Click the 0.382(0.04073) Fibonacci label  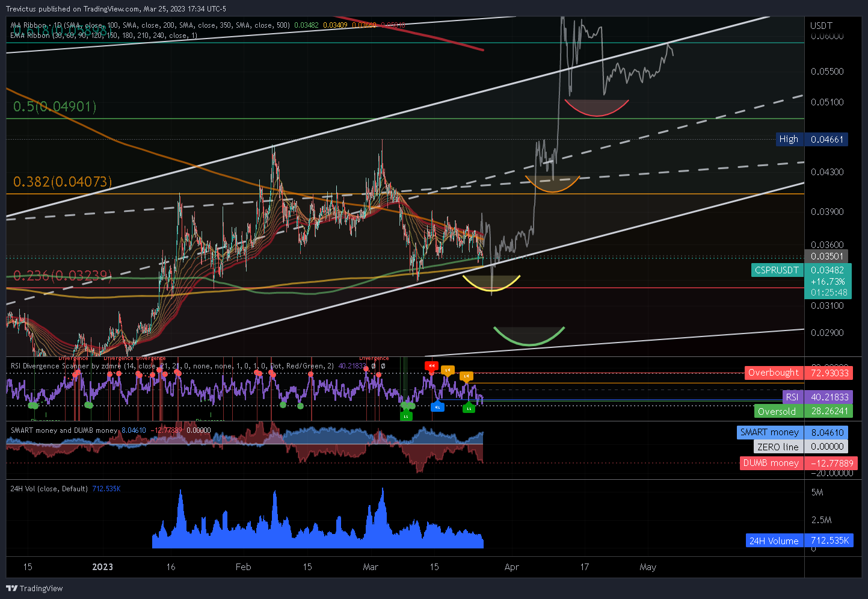coord(63,181)
